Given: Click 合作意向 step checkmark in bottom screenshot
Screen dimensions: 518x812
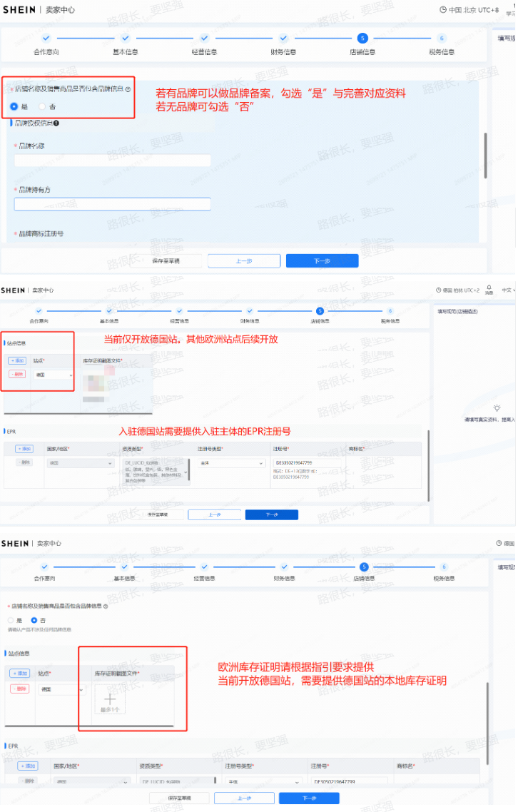Looking at the screenshot, I should point(44,567).
